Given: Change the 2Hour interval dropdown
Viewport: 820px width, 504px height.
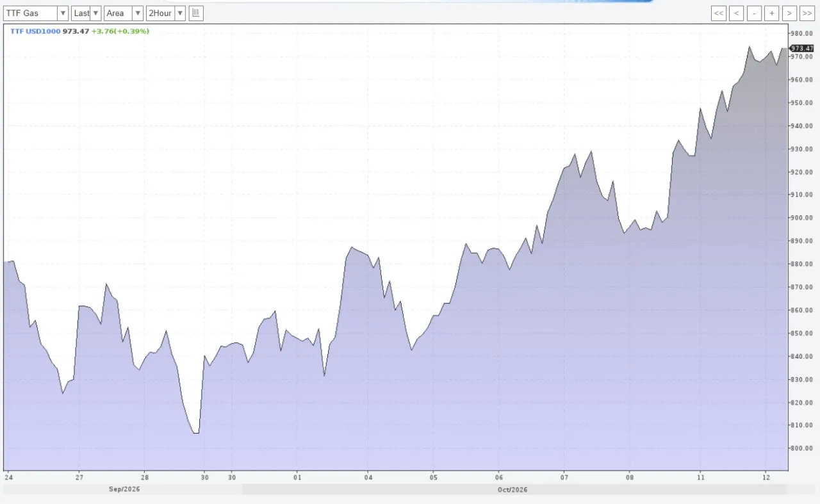Looking at the screenshot, I should (x=166, y=13).
